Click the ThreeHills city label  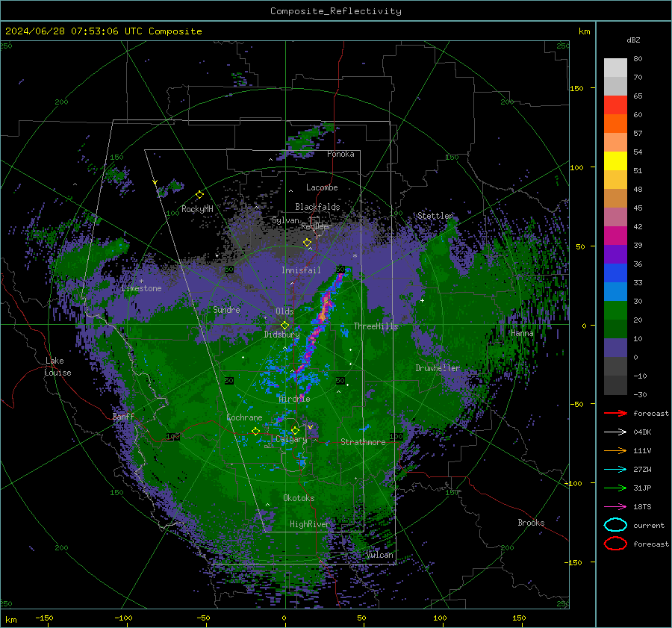point(376,326)
